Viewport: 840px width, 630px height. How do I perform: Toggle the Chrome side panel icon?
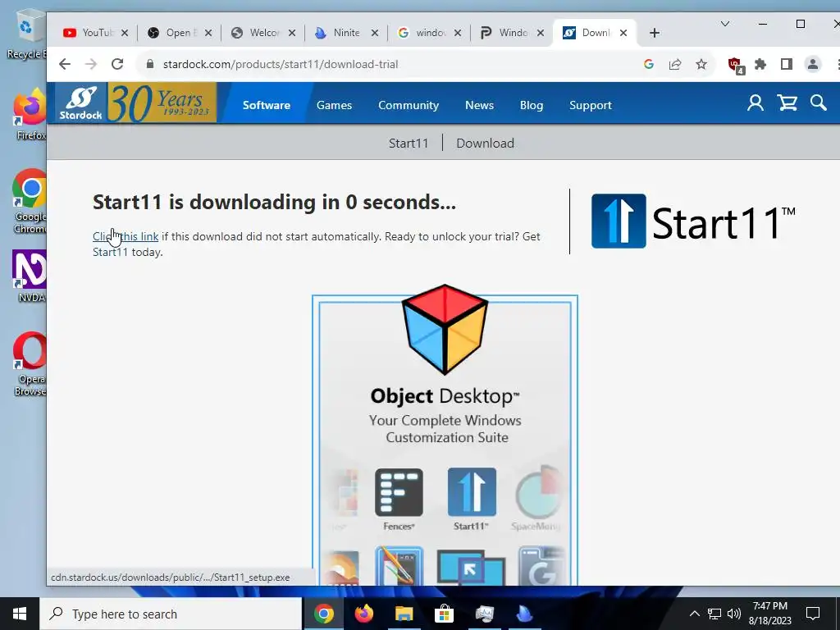click(x=787, y=64)
